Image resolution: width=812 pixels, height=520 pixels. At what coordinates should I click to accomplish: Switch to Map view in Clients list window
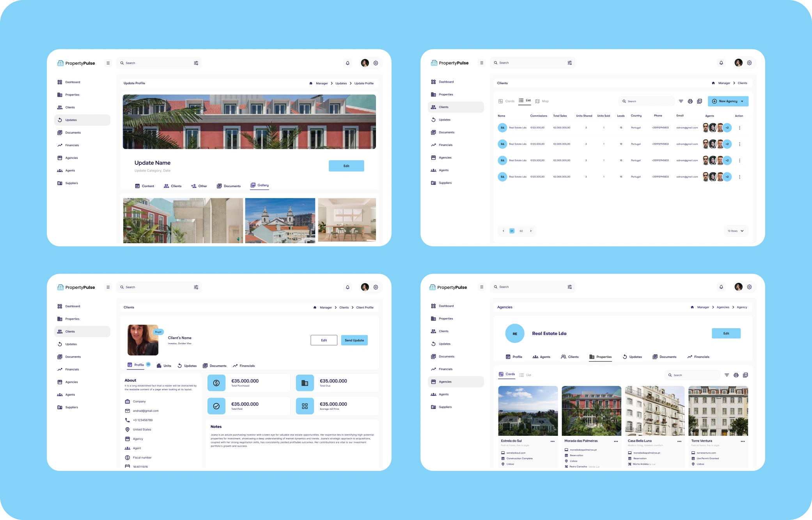(x=542, y=101)
